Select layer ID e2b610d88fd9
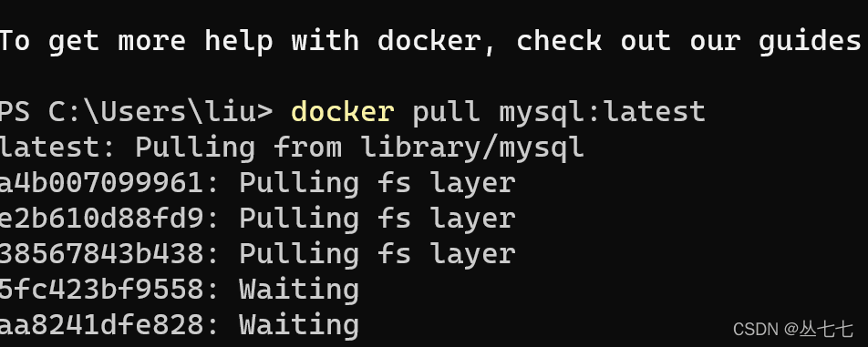 101,219
